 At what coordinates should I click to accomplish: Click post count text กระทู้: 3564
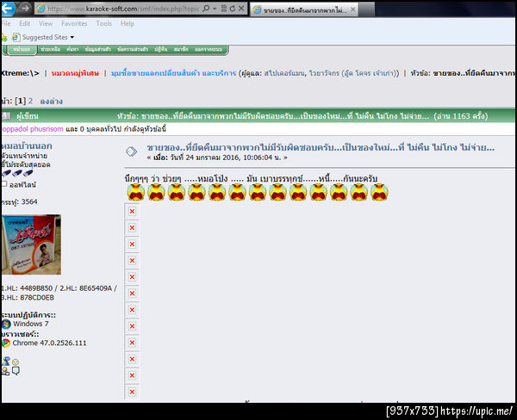(20, 201)
